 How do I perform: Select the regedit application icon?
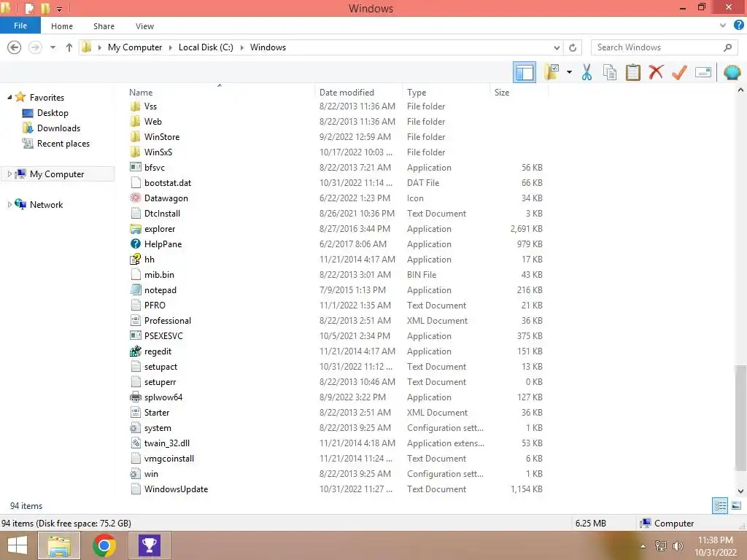[136, 351]
